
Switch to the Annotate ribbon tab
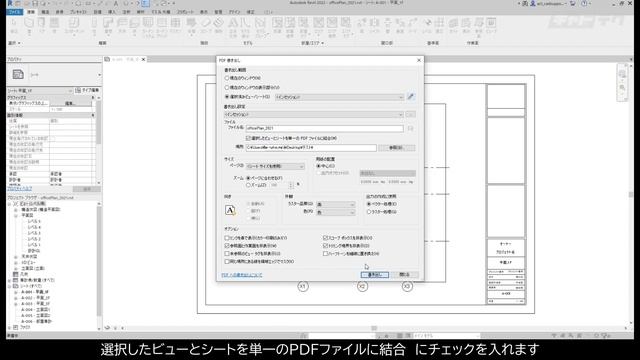126,12
